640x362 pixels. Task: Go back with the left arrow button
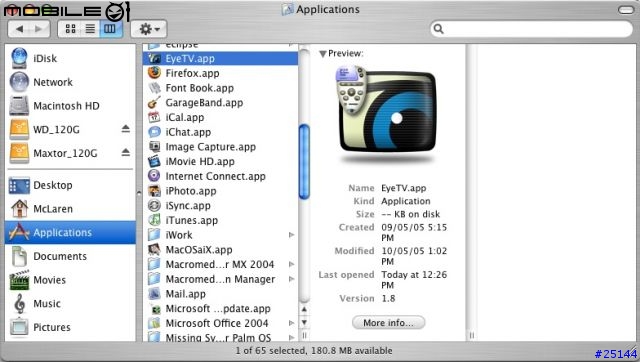pyautogui.click(x=19, y=29)
